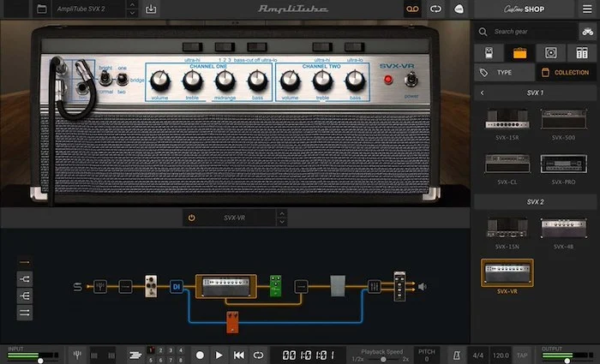This screenshot has width=600, height=364.
Task: Select the orange pedal on lower path
Action: 232,322
